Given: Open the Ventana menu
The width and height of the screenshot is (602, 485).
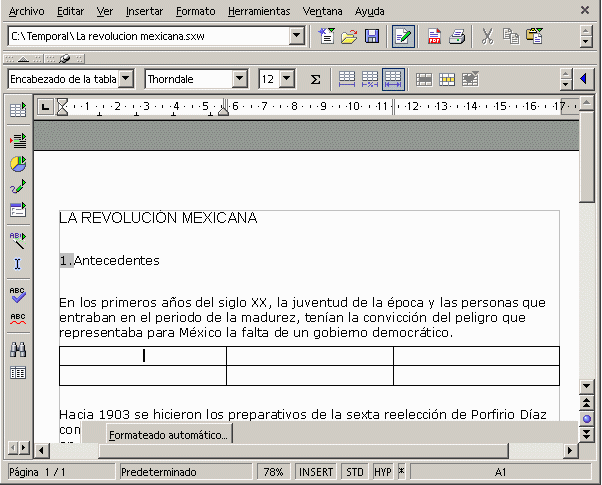Looking at the screenshot, I should click(322, 11).
